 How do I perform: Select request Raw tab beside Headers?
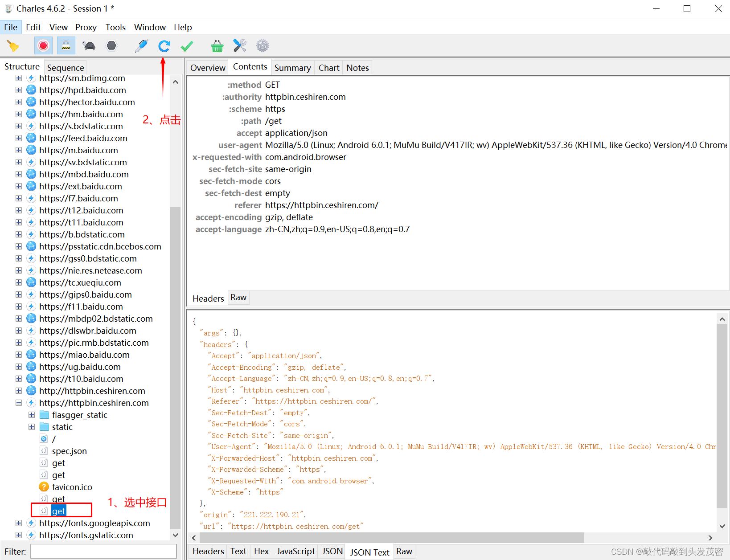point(238,297)
